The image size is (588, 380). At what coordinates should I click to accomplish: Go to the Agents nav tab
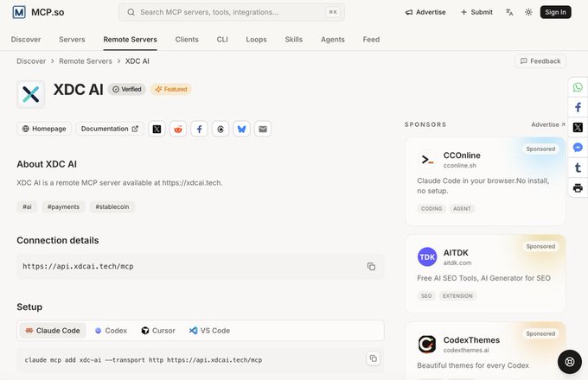point(333,40)
